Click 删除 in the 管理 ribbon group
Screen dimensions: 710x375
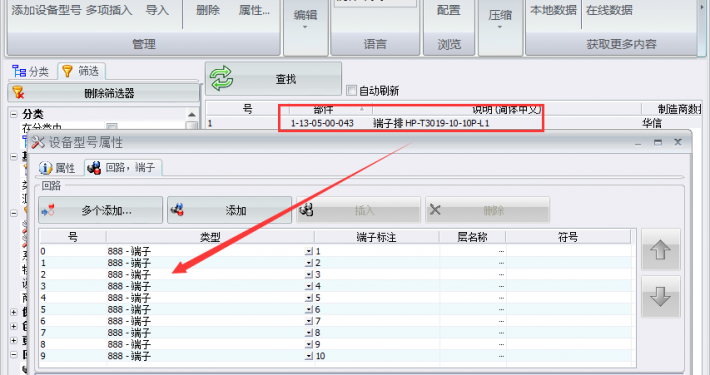coord(208,10)
